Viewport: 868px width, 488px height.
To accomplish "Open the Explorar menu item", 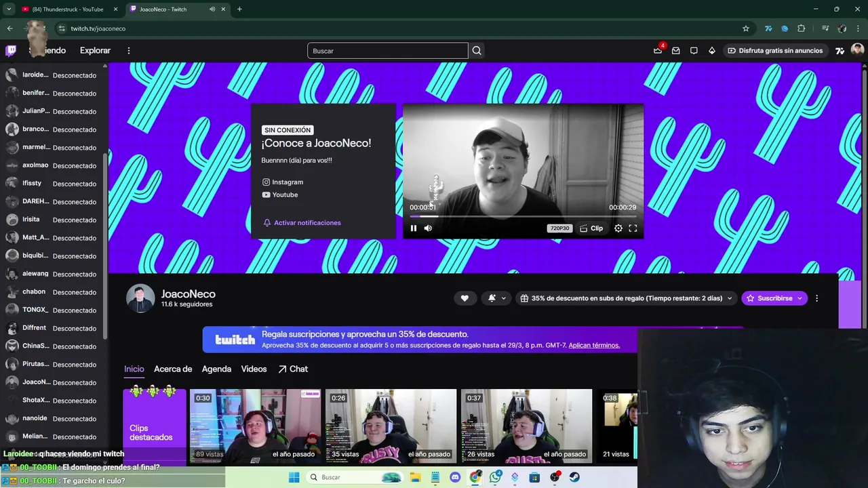I will pos(95,51).
